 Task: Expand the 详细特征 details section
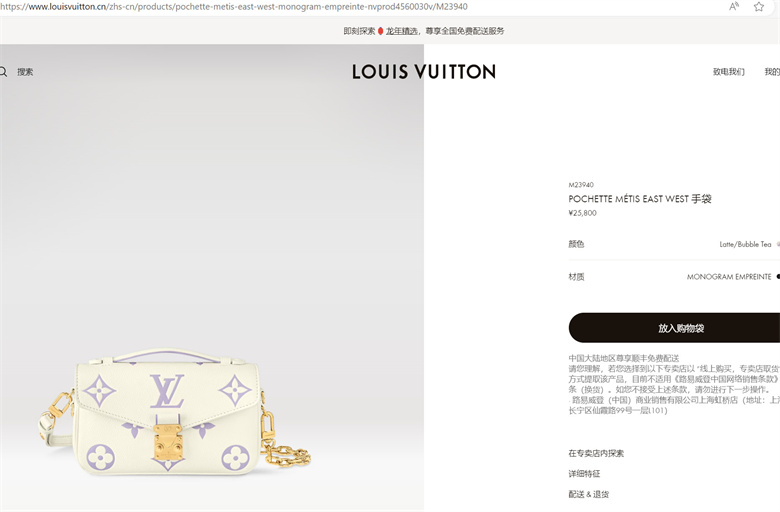[x=584, y=474]
